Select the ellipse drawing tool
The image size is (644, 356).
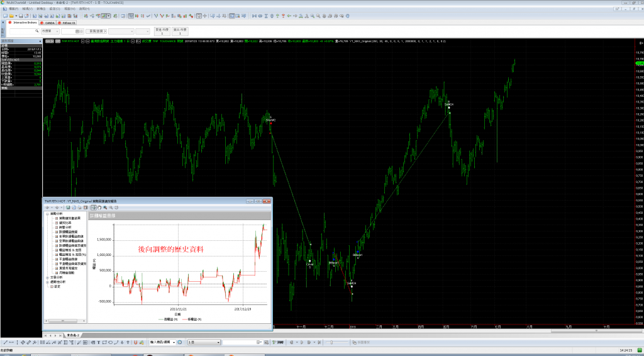tap(111, 342)
